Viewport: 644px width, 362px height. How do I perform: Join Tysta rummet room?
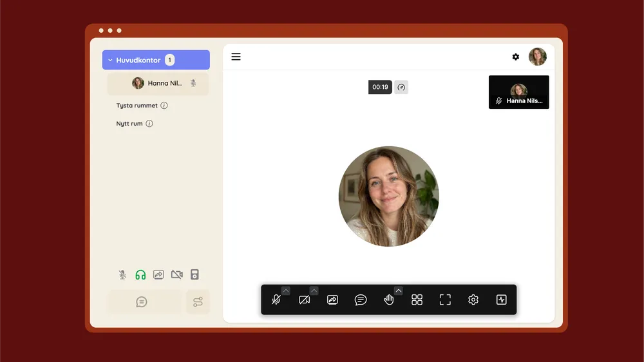pos(137,106)
